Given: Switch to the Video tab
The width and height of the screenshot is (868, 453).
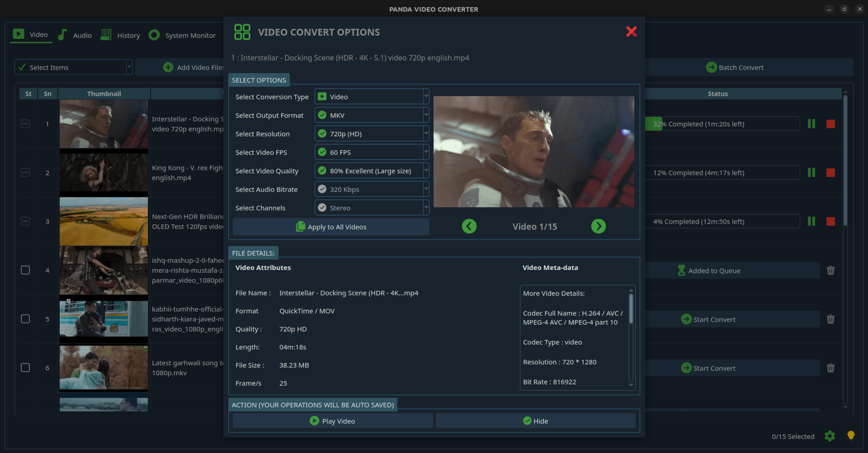Looking at the screenshot, I should [31, 34].
